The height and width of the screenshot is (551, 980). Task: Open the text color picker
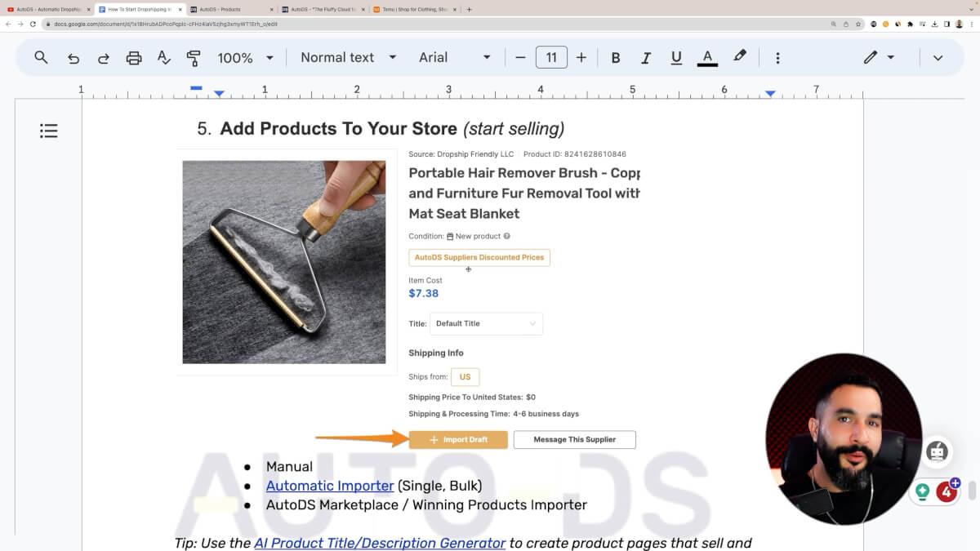707,57
